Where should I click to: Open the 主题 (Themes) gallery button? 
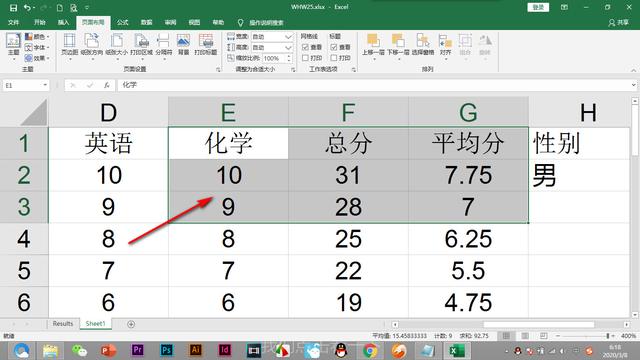13,46
